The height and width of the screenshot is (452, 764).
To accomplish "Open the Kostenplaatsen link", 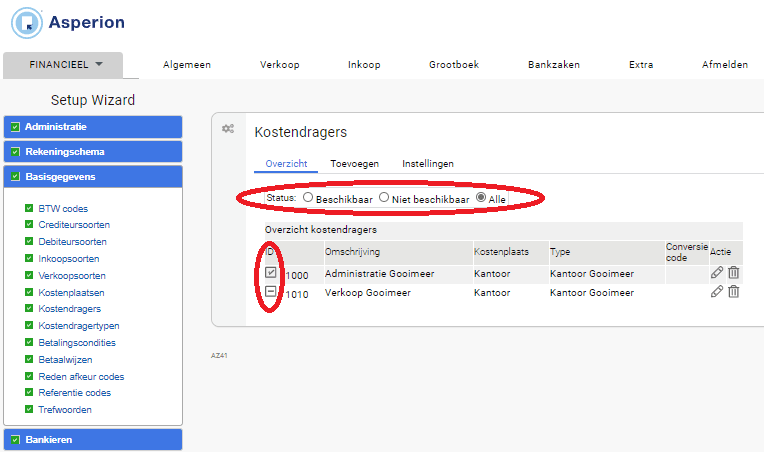I will tap(72, 293).
